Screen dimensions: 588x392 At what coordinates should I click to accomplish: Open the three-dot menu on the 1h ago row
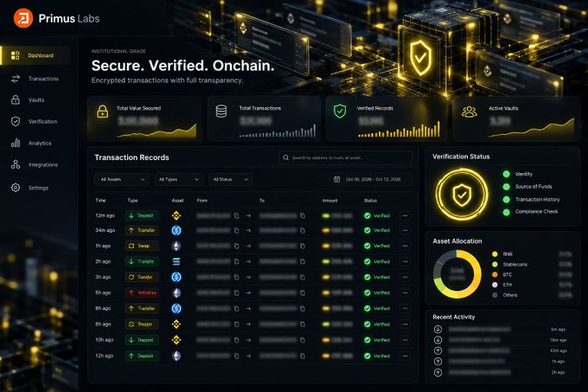pyautogui.click(x=405, y=246)
